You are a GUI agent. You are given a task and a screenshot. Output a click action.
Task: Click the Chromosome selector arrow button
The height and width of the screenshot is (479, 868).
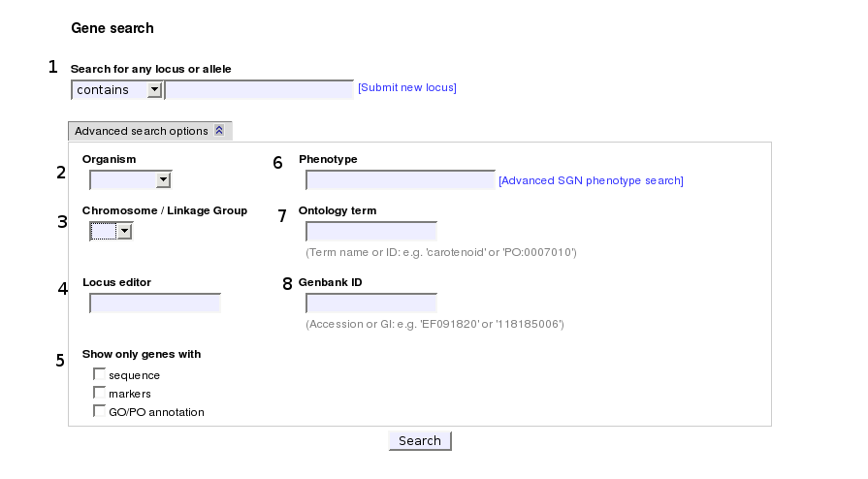tap(124, 231)
